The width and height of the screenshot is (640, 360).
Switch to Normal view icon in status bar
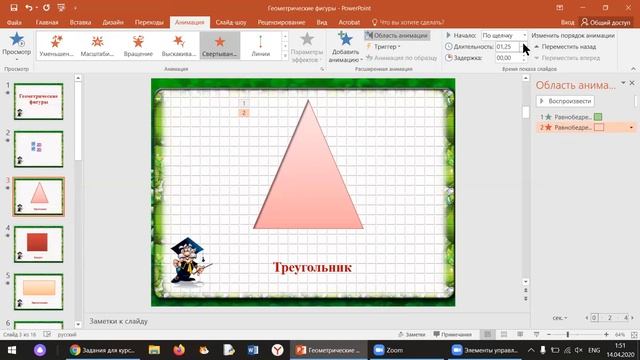point(487,334)
